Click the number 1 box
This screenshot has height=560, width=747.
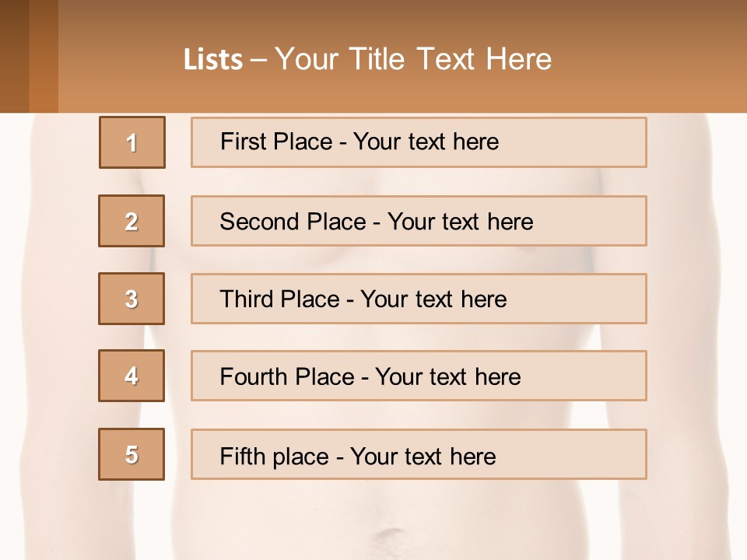point(132,142)
